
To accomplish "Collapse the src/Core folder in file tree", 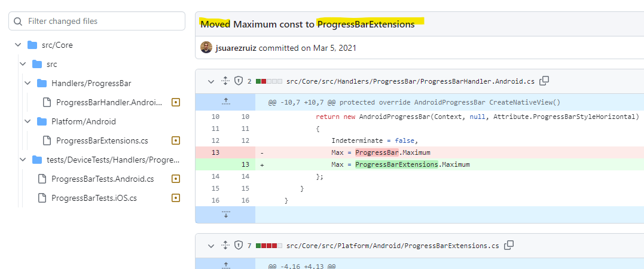I will [18, 45].
